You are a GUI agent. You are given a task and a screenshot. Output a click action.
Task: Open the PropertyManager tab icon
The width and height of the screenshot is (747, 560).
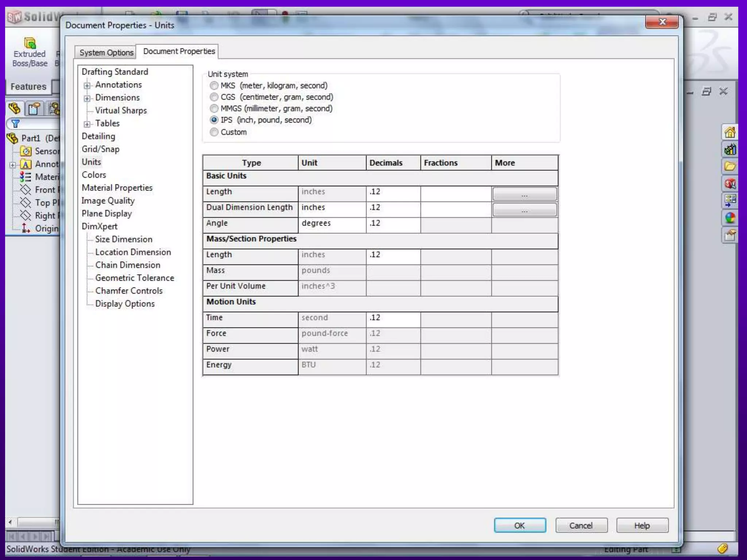[34, 109]
